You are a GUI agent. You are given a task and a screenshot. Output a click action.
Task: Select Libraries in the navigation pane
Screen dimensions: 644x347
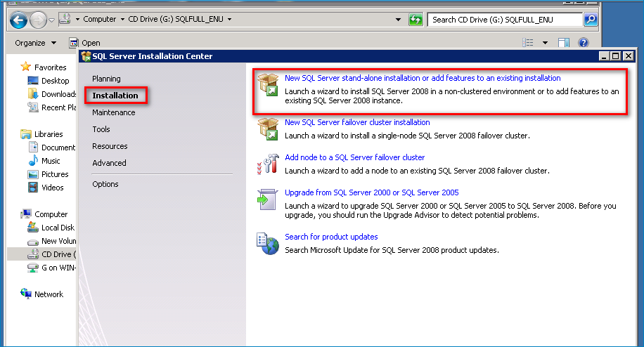49,134
